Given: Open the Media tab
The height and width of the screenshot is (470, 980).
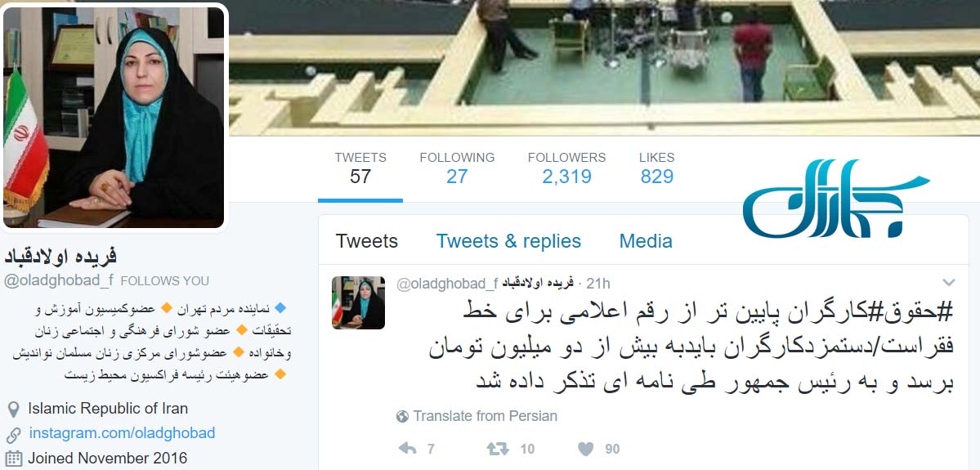Looking at the screenshot, I should [x=646, y=241].
